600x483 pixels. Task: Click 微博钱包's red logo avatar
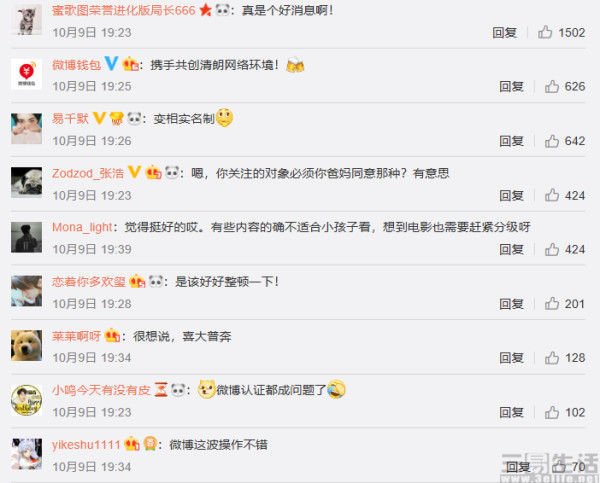tap(26, 74)
